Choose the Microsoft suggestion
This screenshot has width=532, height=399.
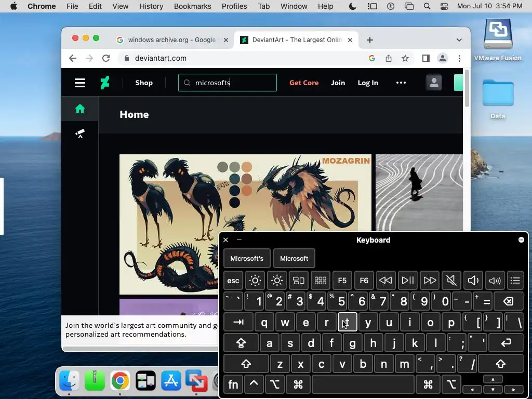[x=294, y=258]
